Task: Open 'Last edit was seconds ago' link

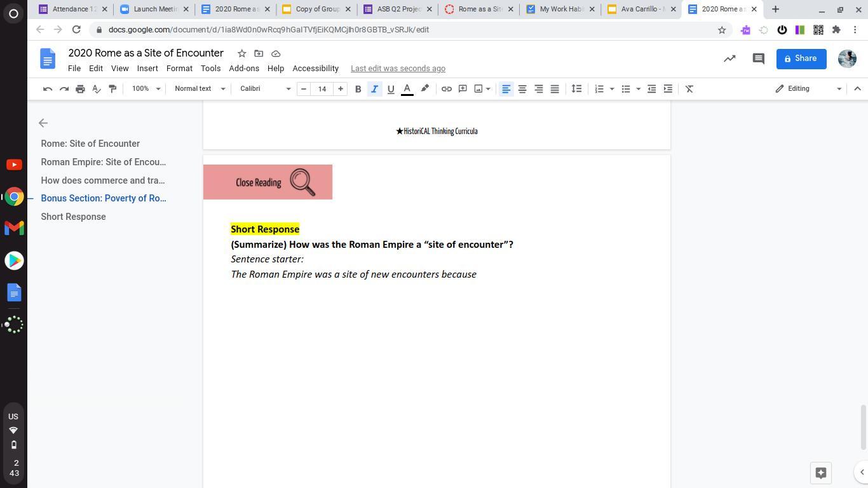Action: 398,69
